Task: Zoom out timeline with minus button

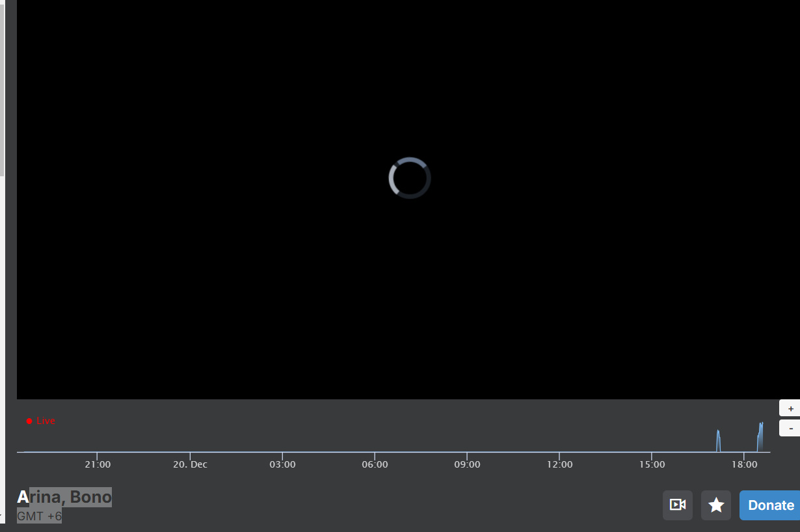Action: pos(790,429)
